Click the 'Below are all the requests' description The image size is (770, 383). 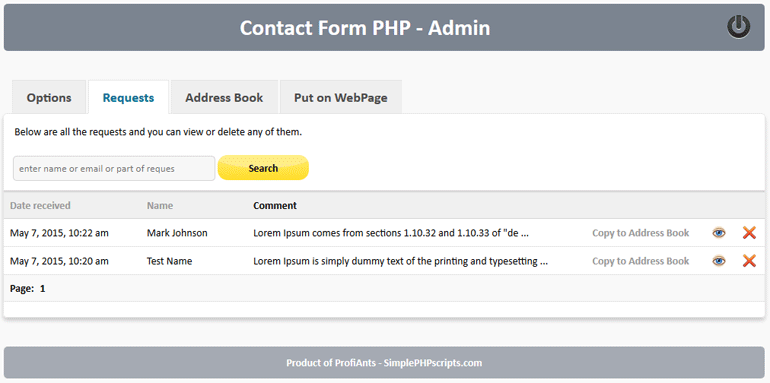tap(158, 132)
